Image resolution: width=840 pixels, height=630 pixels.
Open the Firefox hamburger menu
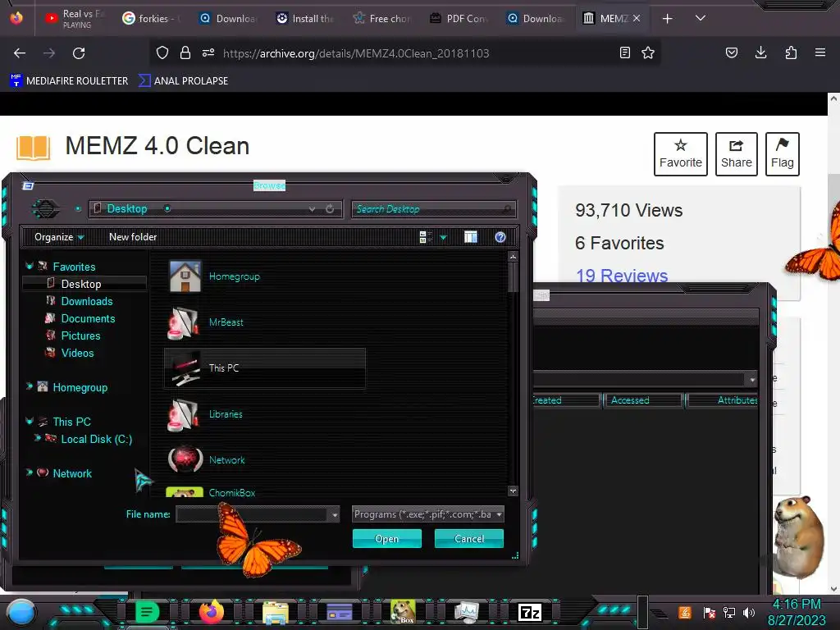point(820,52)
